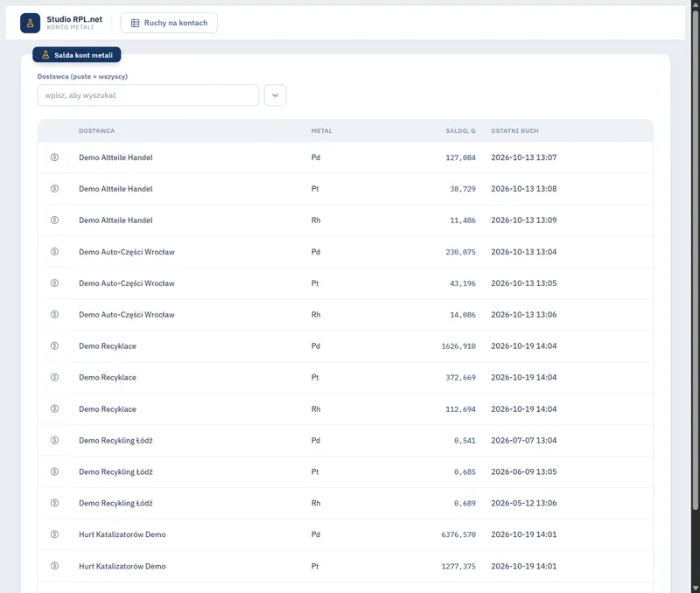Focus the Dostawca search input field

tap(148, 95)
